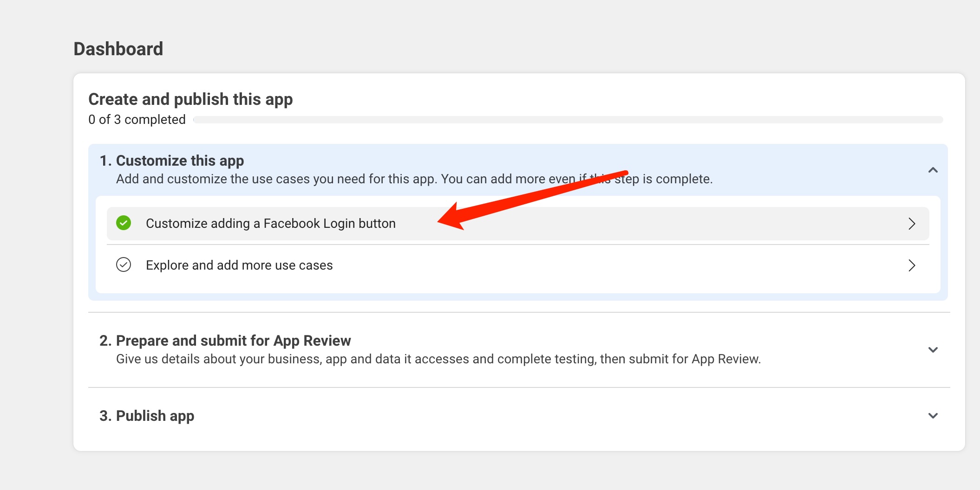
Task: Click the Create and publish this app heading
Action: tap(190, 99)
